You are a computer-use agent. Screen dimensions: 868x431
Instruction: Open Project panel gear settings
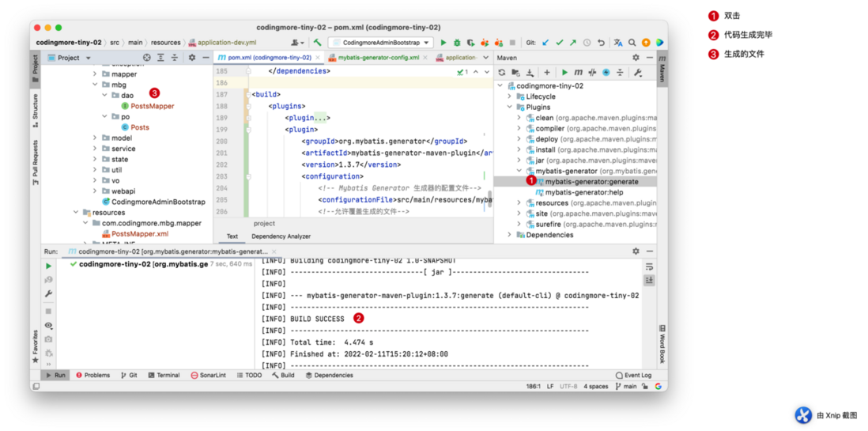point(192,58)
